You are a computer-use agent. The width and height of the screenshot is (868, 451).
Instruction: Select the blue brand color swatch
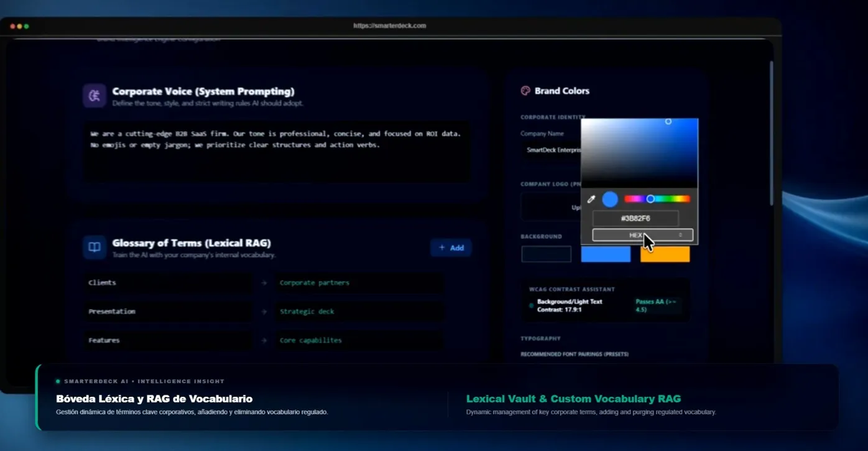point(606,254)
